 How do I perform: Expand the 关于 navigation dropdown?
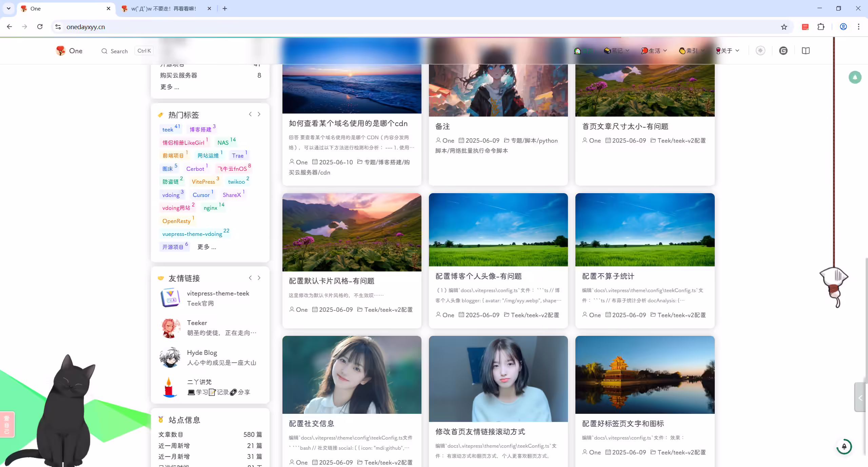tap(727, 50)
